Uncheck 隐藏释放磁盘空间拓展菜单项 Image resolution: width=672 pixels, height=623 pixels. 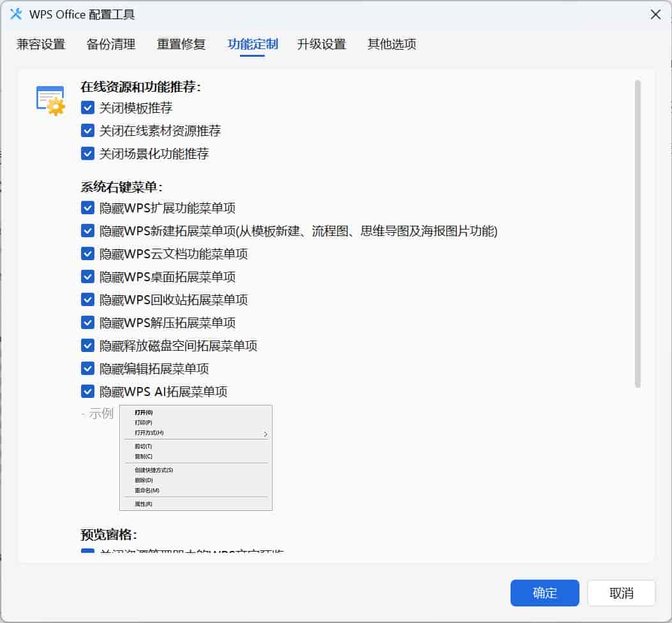click(87, 345)
